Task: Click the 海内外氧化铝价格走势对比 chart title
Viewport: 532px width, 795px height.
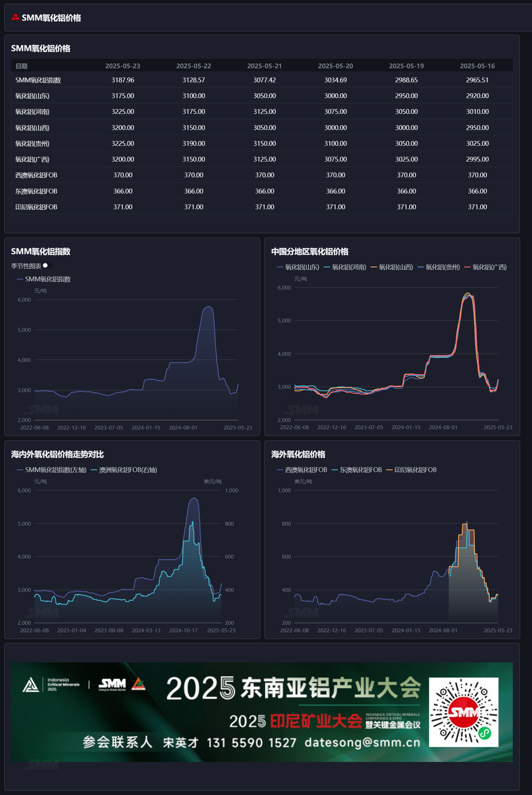Action: click(57, 454)
